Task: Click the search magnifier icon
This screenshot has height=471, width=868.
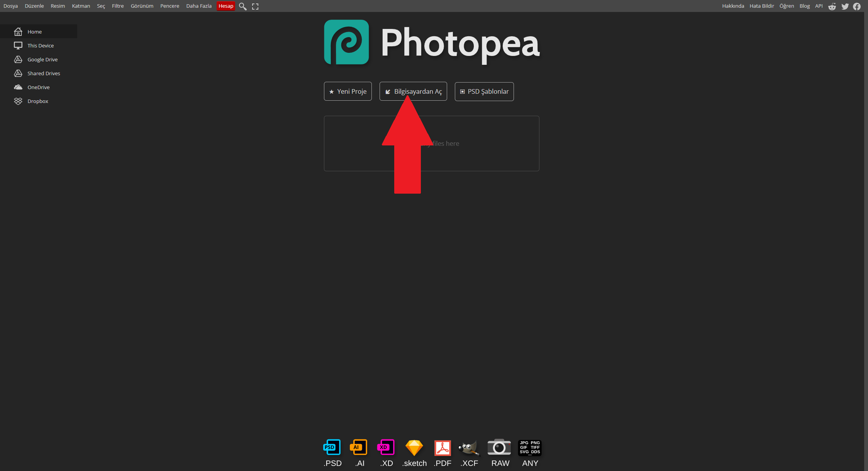Action: tap(242, 6)
